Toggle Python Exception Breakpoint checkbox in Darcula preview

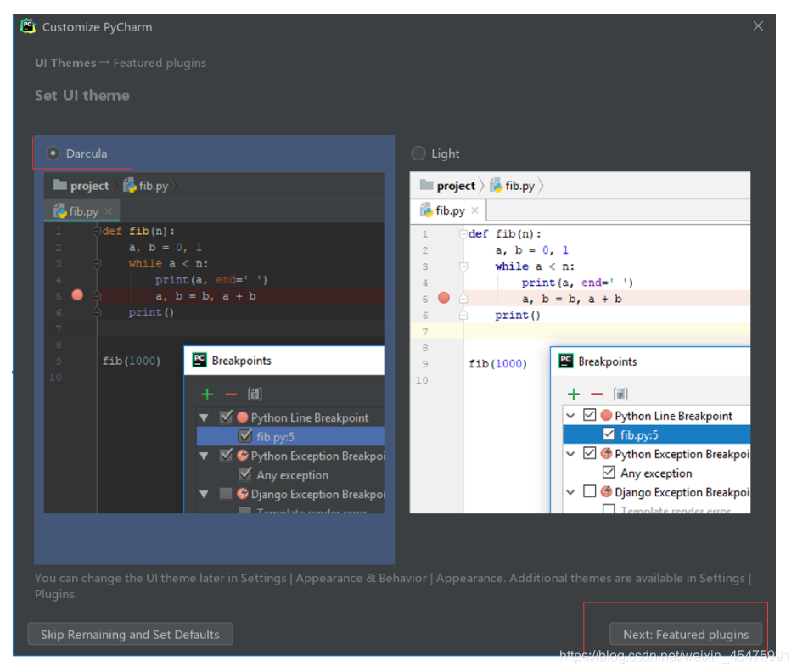point(226,455)
